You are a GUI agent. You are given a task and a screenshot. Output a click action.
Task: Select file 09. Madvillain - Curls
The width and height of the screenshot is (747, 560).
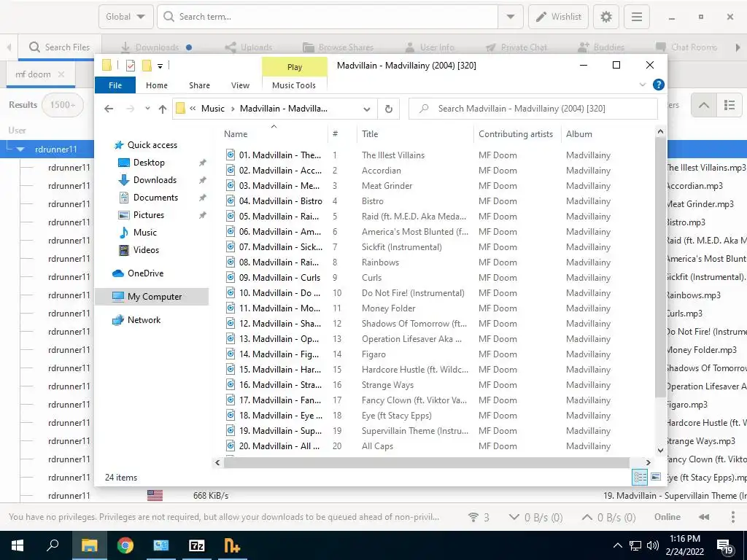[279, 278]
